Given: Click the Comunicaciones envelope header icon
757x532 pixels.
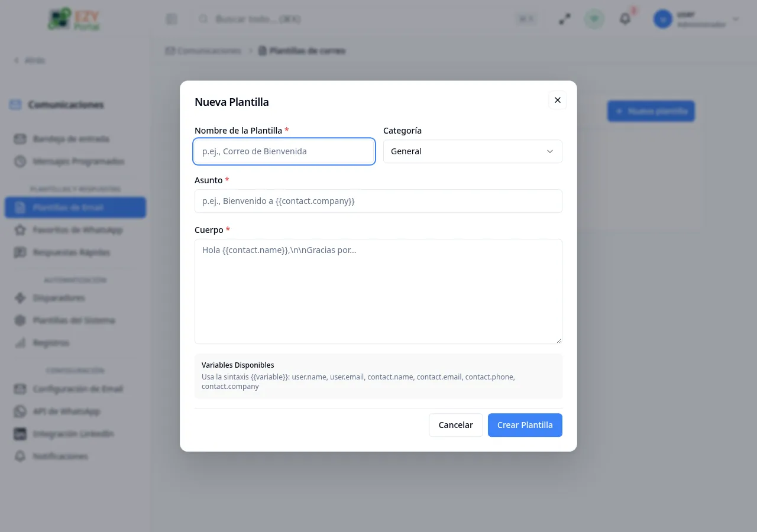Looking at the screenshot, I should [15, 105].
